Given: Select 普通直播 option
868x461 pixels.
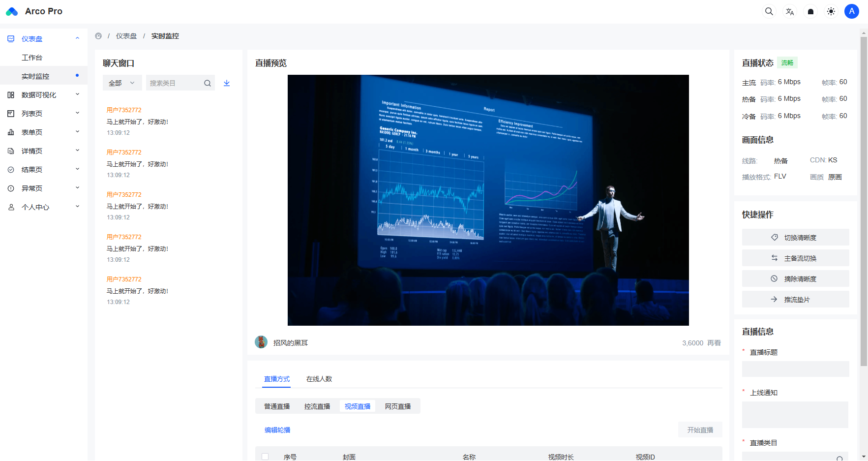Looking at the screenshot, I should click(277, 406).
